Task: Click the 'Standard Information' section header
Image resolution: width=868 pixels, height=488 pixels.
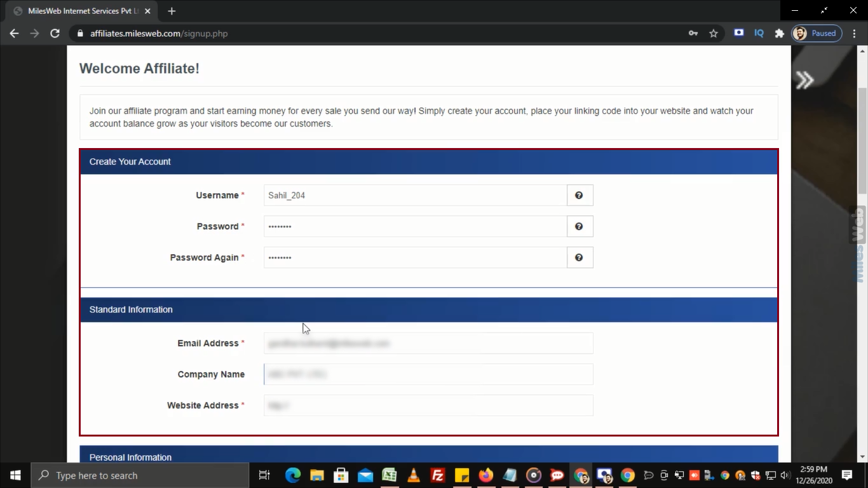Action: pyautogui.click(x=429, y=309)
